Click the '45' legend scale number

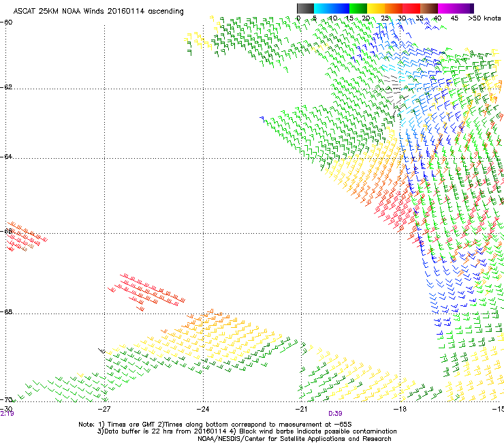pos(454,18)
